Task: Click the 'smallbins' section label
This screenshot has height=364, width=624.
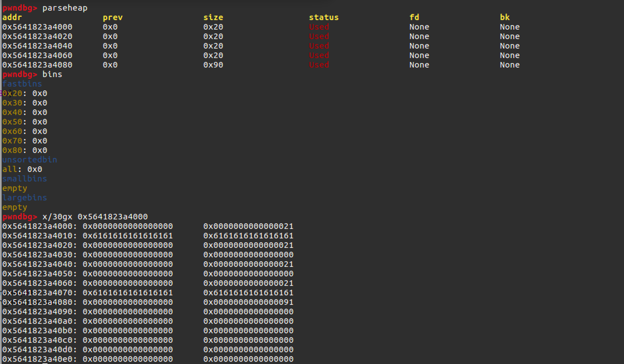Action: click(x=25, y=179)
